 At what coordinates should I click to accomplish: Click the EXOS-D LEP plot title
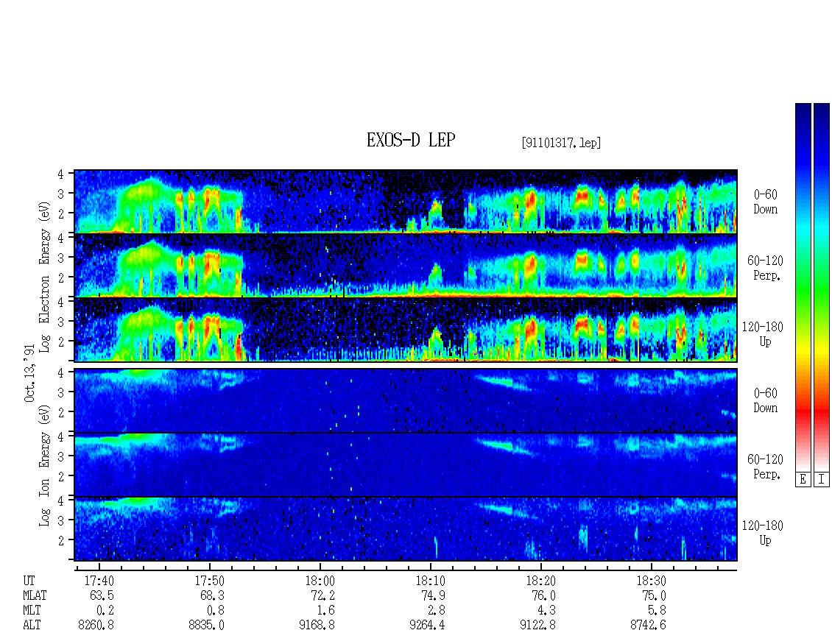point(411,140)
